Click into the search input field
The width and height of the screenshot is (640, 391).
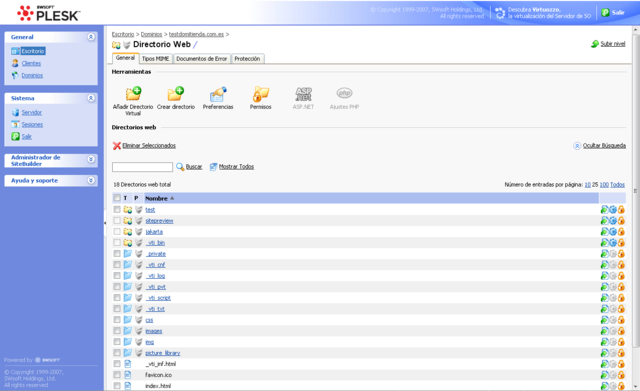(x=142, y=167)
